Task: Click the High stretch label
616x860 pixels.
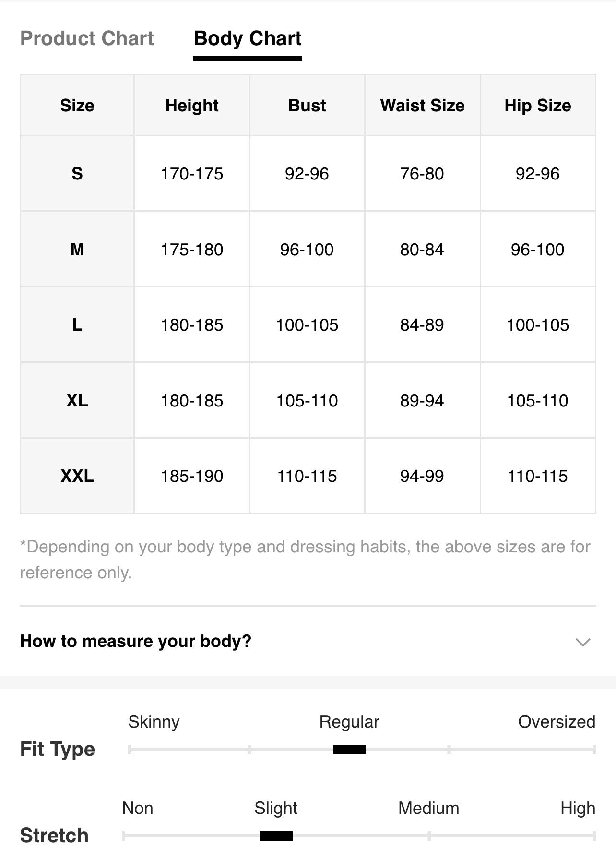Action: pyautogui.click(x=578, y=809)
